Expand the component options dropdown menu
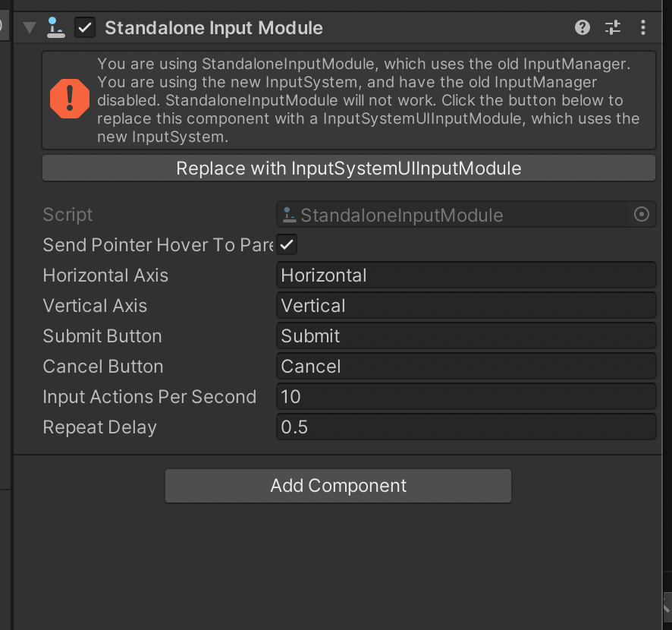672x630 pixels. click(642, 27)
